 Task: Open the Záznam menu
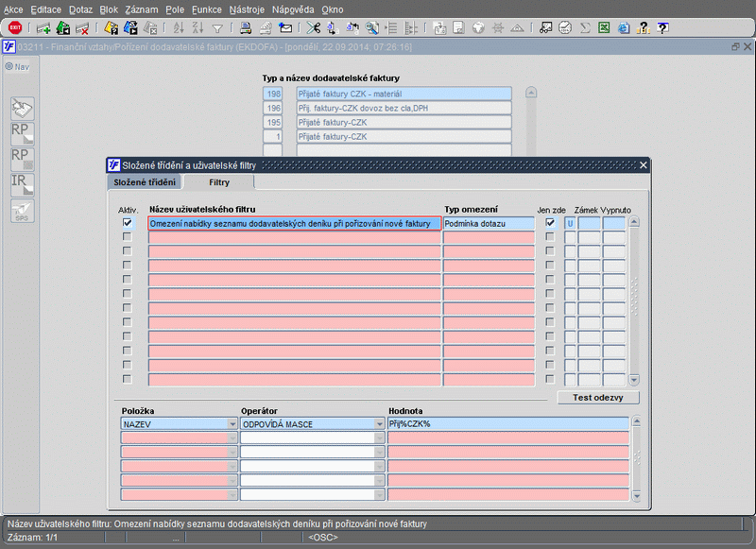(141, 9)
